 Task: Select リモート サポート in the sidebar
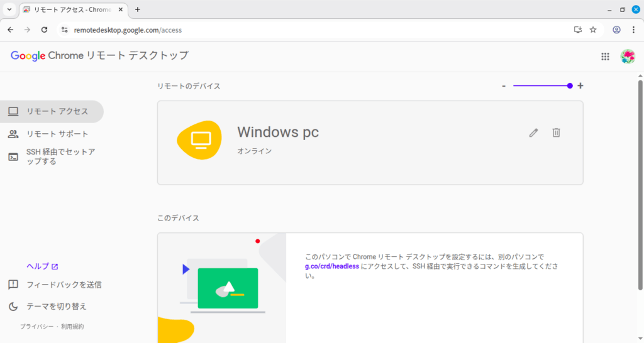57,134
